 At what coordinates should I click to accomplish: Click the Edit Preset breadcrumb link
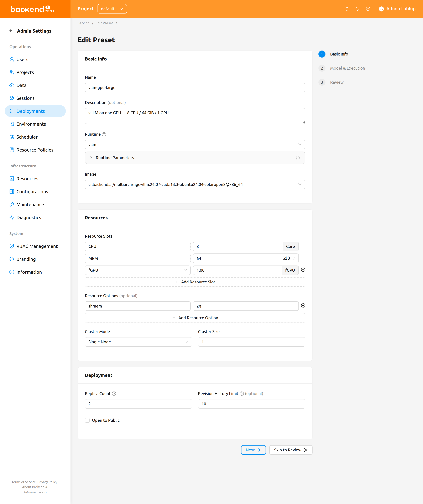[x=104, y=23]
